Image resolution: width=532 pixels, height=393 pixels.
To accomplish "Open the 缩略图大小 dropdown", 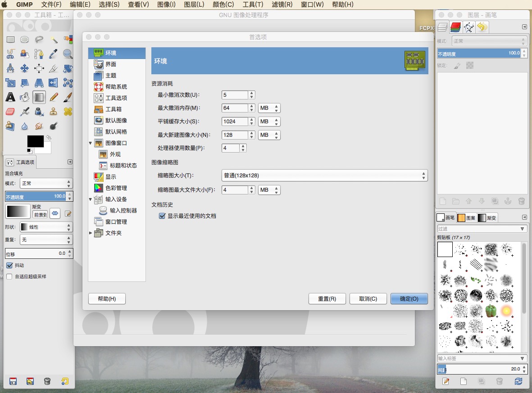I will pyautogui.click(x=324, y=176).
